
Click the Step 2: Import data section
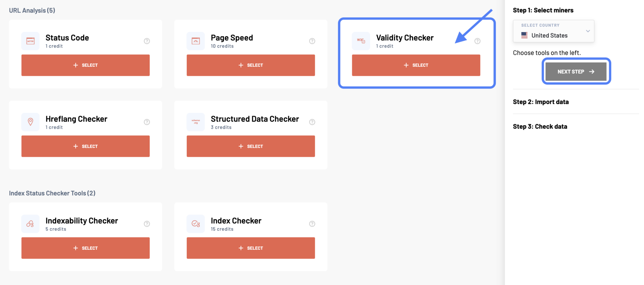coord(541,102)
